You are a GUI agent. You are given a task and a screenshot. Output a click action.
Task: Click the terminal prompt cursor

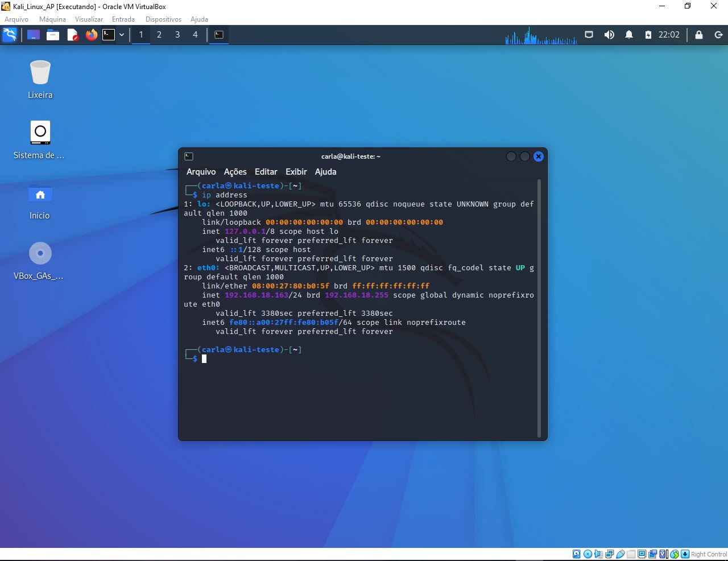tap(204, 358)
